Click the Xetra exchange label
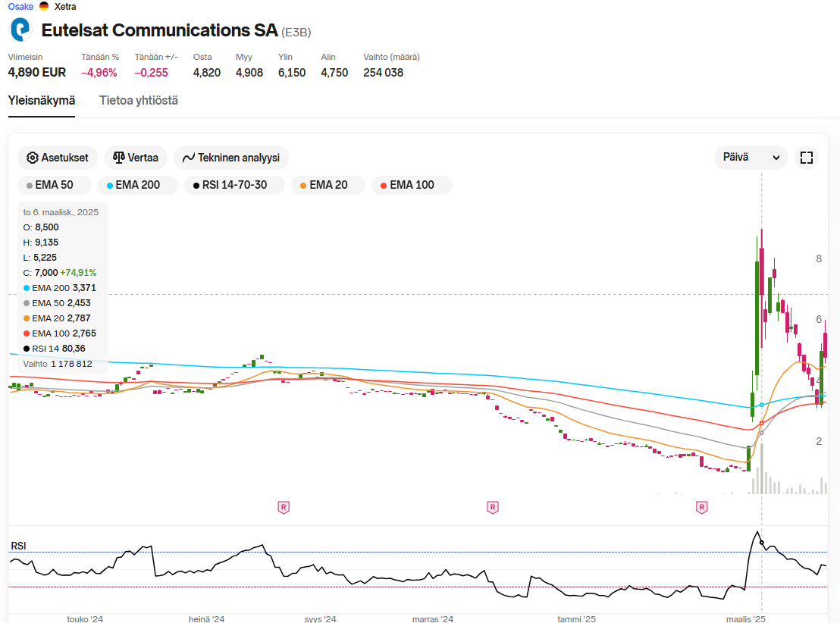The height and width of the screenshot is (623, 840). 65,6
